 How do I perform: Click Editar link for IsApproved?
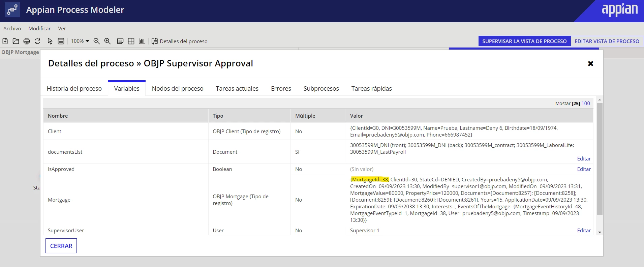(584, 169)
